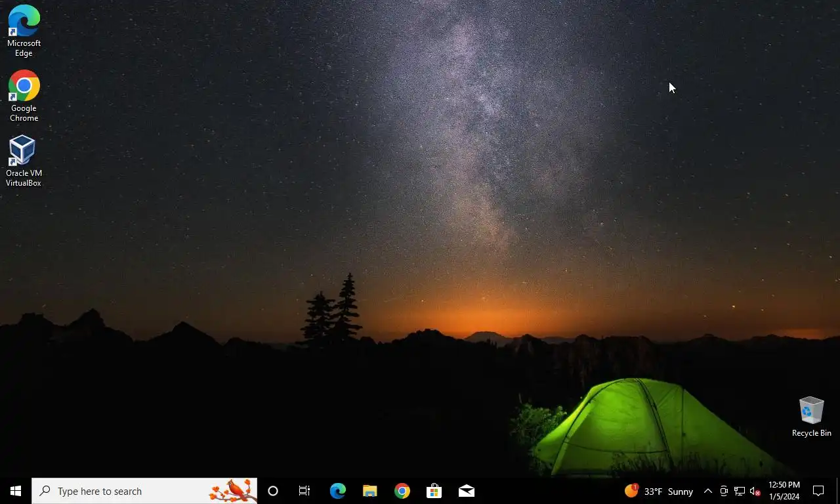Screen dimensions: 840x504
Task: Select the Oracle VM VirtualBox desktop icon
Action: (x=24, y=161)
